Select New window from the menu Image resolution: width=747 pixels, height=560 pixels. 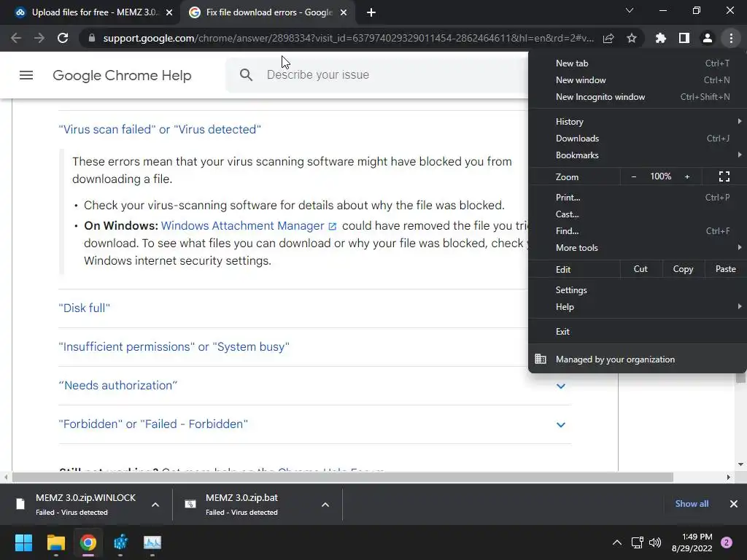coord(638,80)
